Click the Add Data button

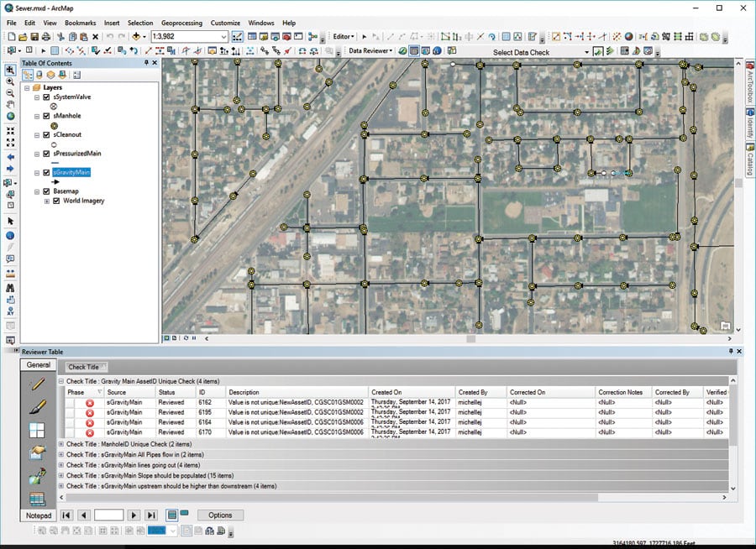pyautogui.click(x=136, y=37)
